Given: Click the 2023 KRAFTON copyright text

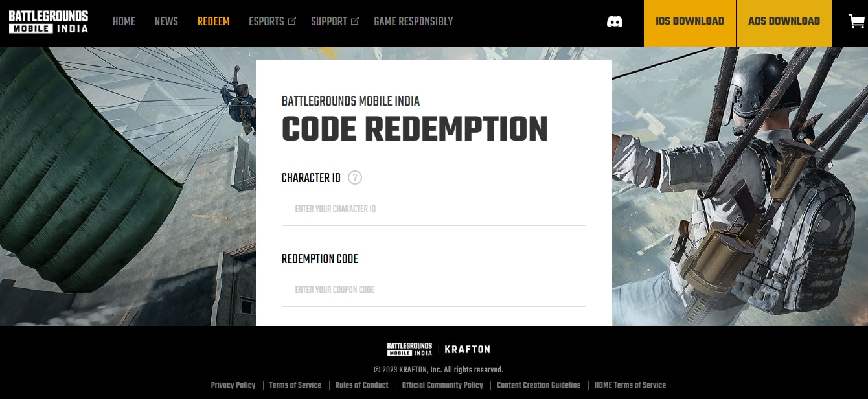Looking at the screenshot, I should tap(439, 370).
